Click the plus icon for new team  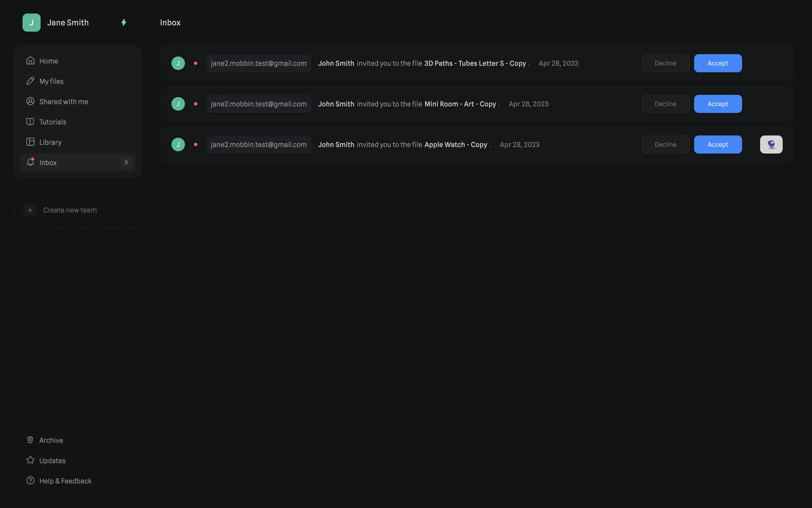(x=30, y=210)
